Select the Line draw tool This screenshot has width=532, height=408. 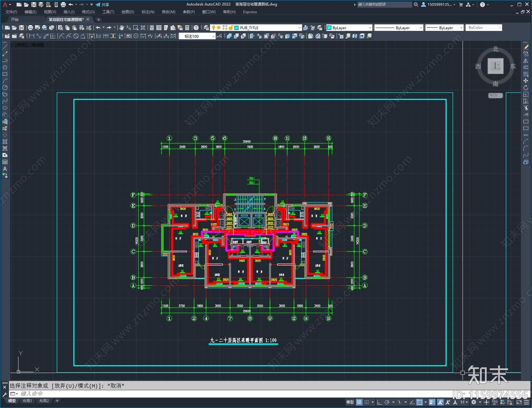[5, 47]
